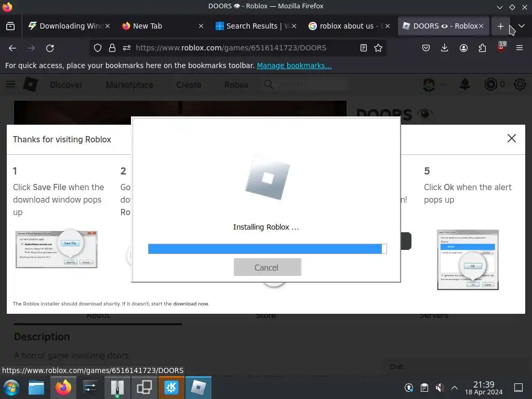Expand hidden system tray icons
Image resolution: width=532 pixels, height=399 pixels.
tap(455, 388)
